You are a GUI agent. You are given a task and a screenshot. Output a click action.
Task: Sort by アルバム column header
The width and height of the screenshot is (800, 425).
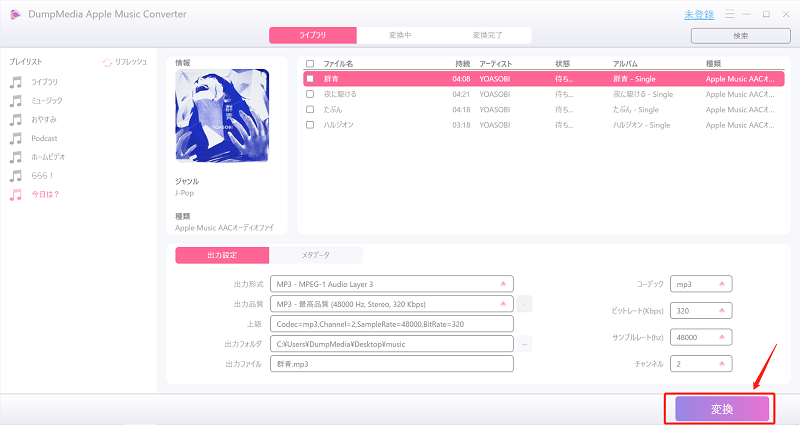coord(625,64)
